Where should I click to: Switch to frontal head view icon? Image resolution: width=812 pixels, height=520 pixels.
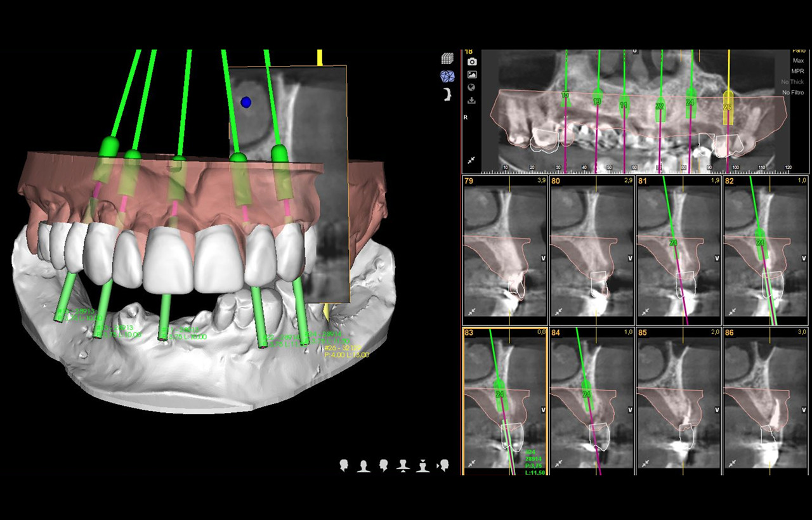(363, 466)
